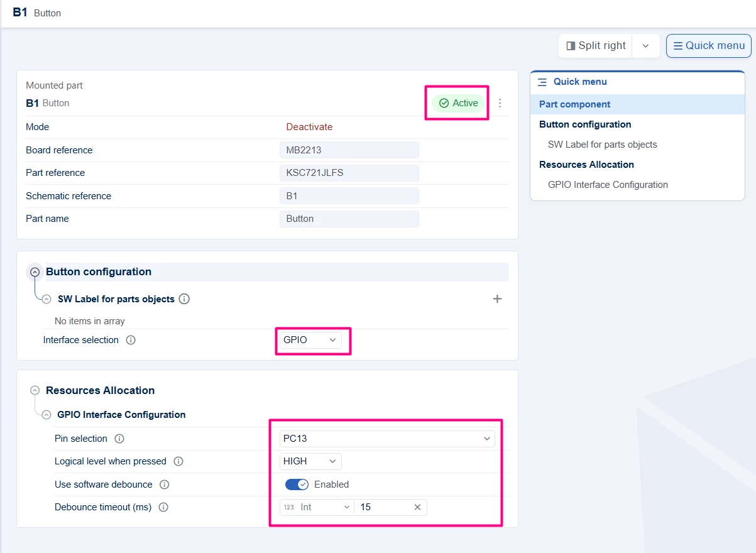Collapse the Resources Allocation section
756x553 pixels.
click(x=35, y=390)
